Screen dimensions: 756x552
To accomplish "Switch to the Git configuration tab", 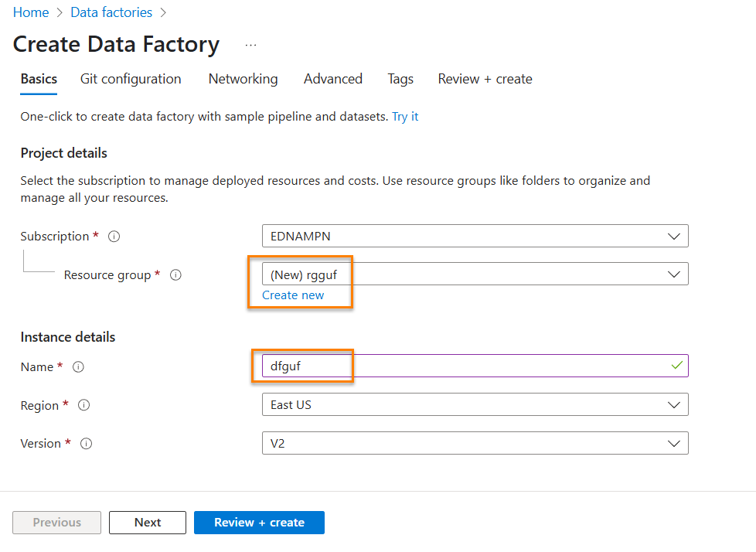I will point(131,79).
